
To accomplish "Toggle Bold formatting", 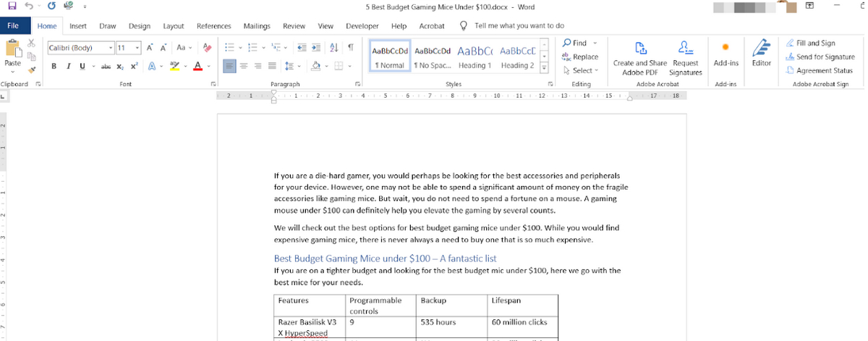I will [54, 66].
